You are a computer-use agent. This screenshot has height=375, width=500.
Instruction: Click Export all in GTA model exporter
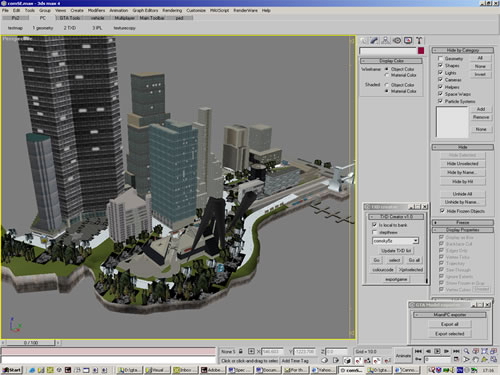(x=449, y=324)
